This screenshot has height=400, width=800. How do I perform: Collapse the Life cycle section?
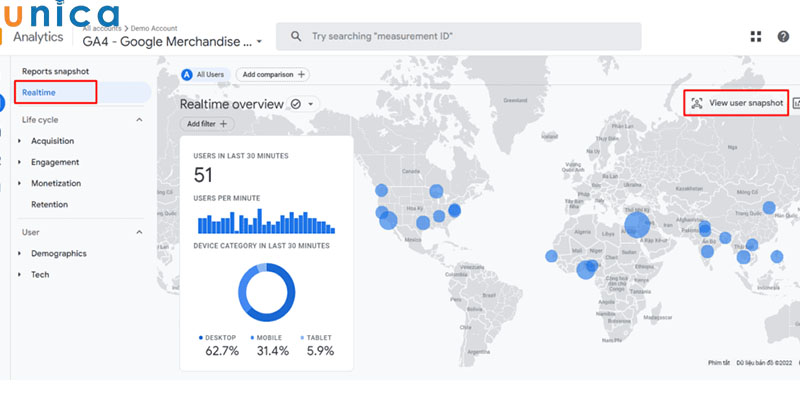point(139,120)
